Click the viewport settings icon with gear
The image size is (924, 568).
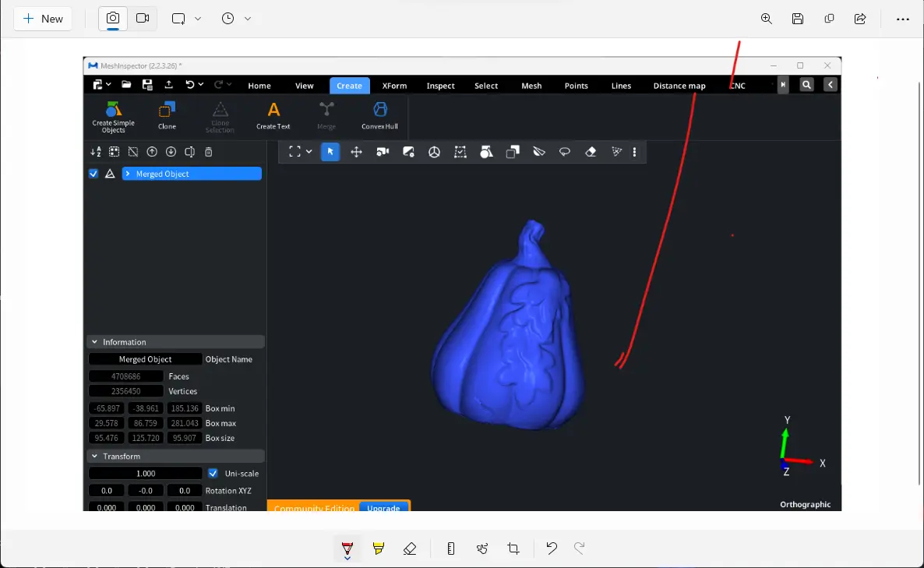pos(408,152)
